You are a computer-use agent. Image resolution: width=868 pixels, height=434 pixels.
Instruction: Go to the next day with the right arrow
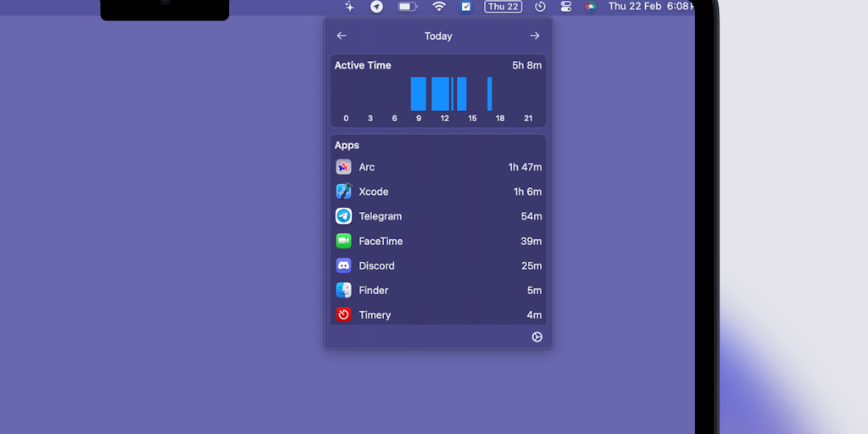535,36
